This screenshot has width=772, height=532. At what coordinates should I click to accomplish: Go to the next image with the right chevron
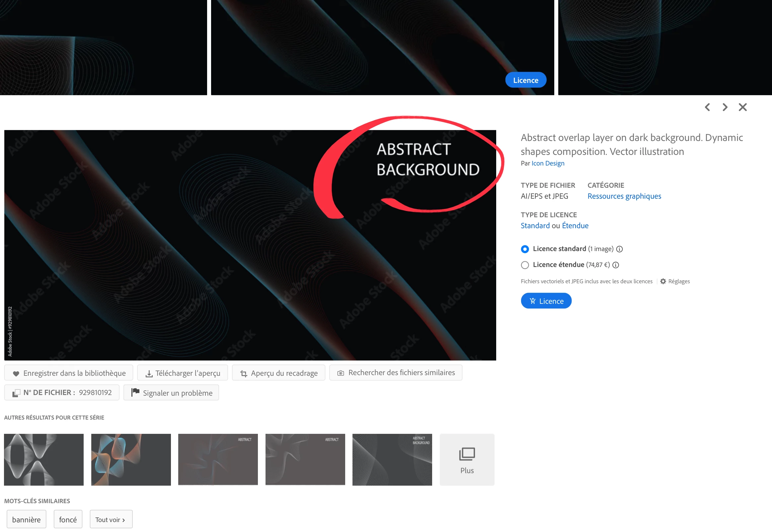pyautogui.click(x=725, y=107)
